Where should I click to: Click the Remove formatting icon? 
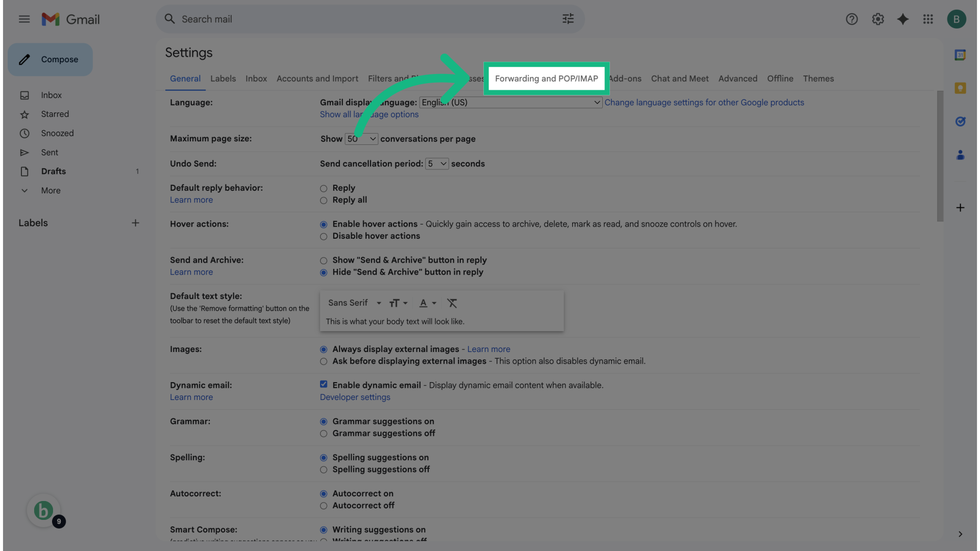click(452, 303)
